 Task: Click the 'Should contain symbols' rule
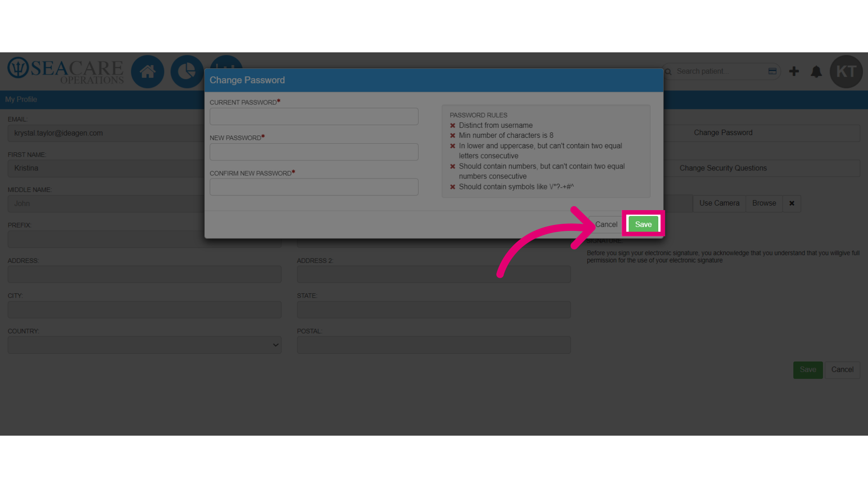click(516, 187)
